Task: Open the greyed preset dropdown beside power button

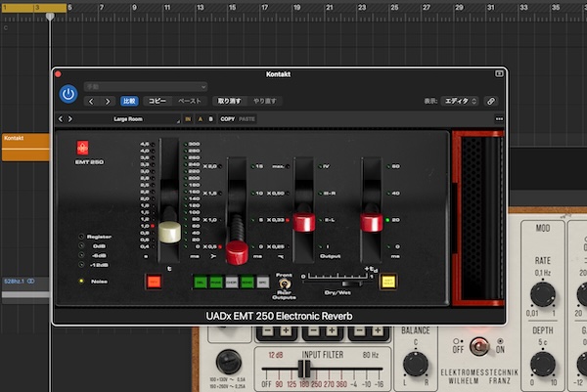Action: [146, 87]
